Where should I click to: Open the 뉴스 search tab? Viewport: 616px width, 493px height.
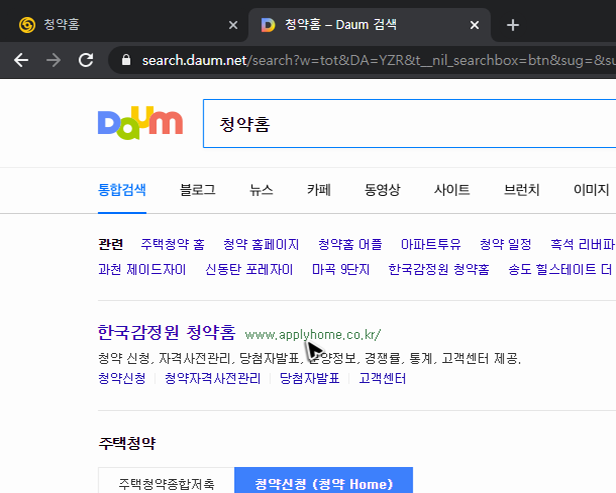click(261, 190)
